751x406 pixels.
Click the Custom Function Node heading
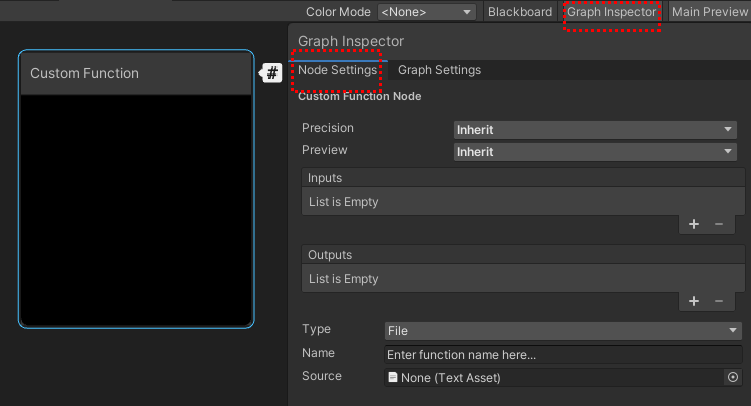click(x=360, y=96)
